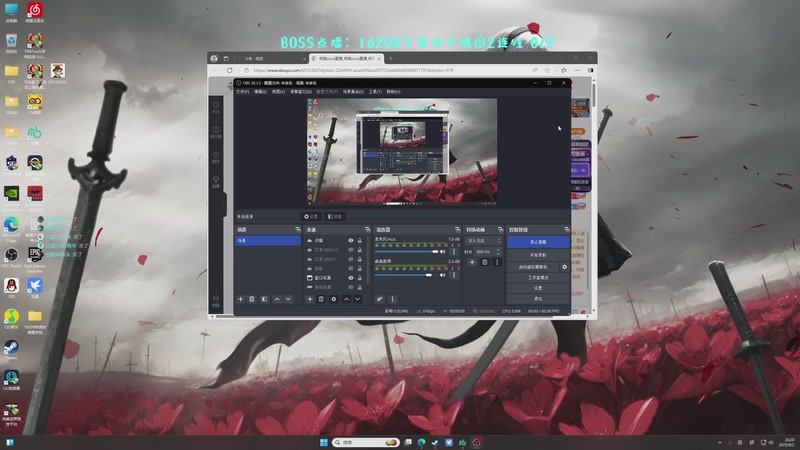Open OBS Studio desktop shortcut
The image size is (800, 450).
tap(11, 258)
